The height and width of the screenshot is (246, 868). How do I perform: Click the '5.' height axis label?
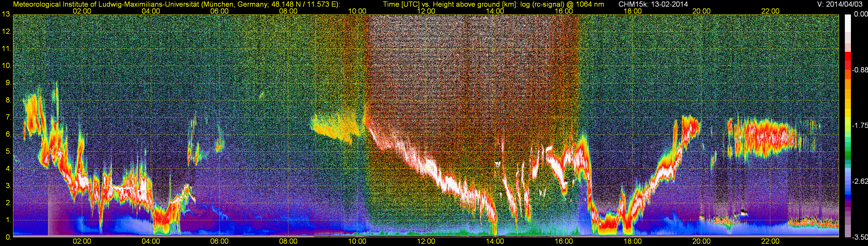[x=8, y=152]
